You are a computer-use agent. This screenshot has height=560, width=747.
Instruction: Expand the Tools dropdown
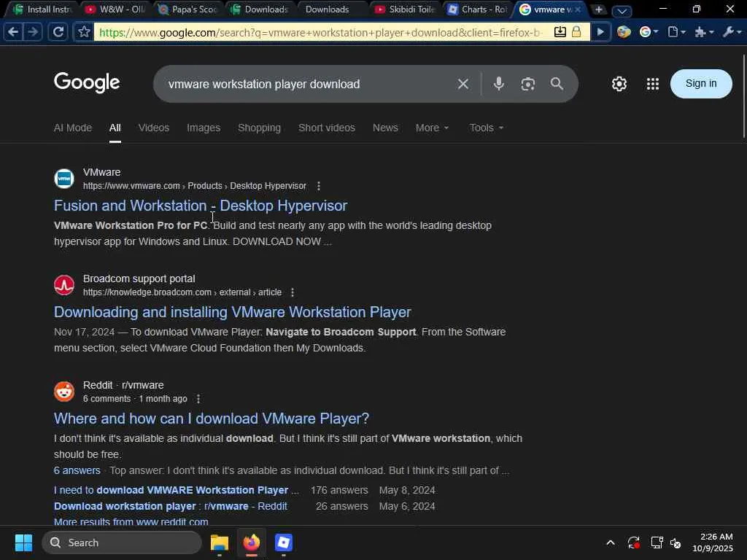pyautogui.click(x=487, y=128)
